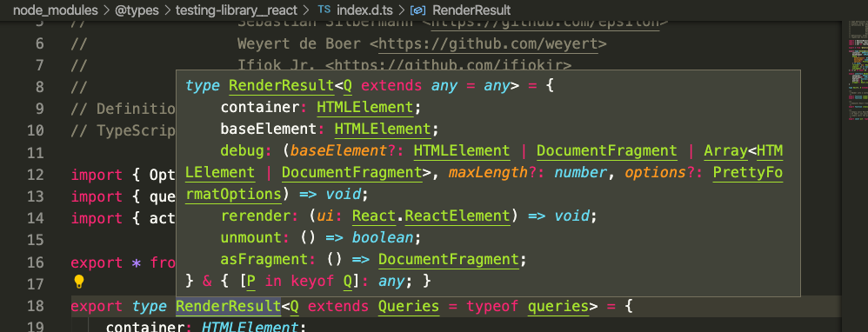This screenshot has height=332, width=868.
Task: Click HTMLElement type after baseElement: in hover
Action: click(383, 129)
